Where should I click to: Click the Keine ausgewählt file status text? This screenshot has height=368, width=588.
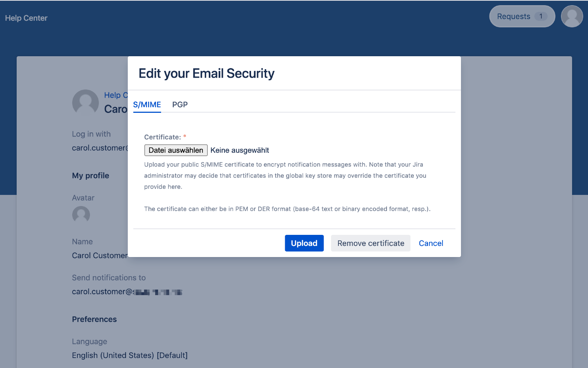pyautogui.click(x=240, y=150)
